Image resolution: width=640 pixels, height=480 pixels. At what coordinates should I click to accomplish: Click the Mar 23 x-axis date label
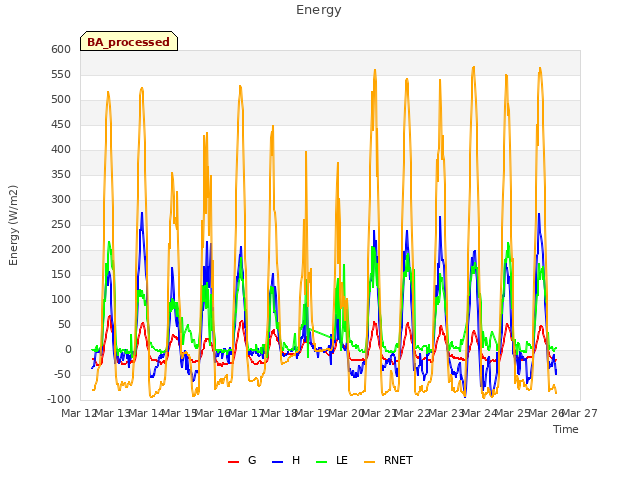[x=447, y=413]
